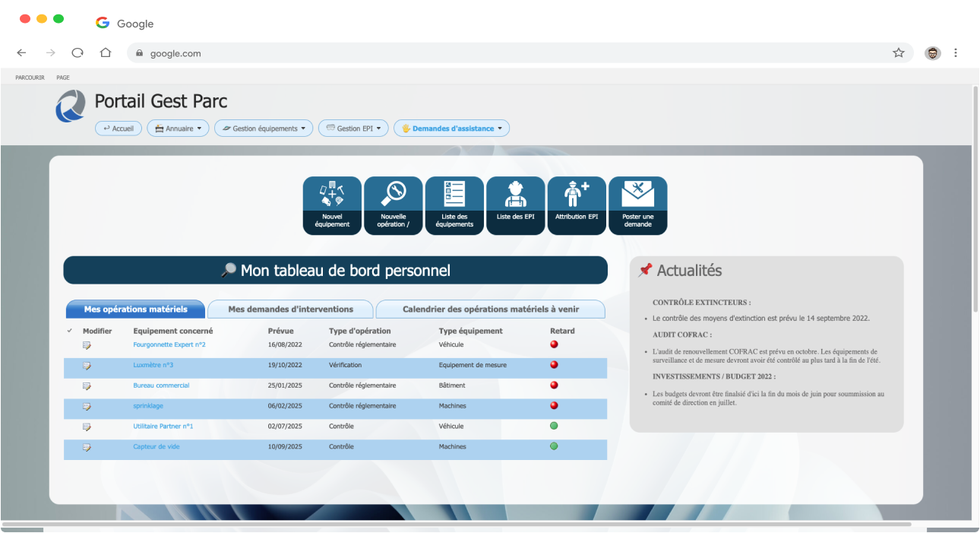Click the Liste des EPI worker icon
The height and width of the screenshot is (533, 980).
[x=515, y=205]
